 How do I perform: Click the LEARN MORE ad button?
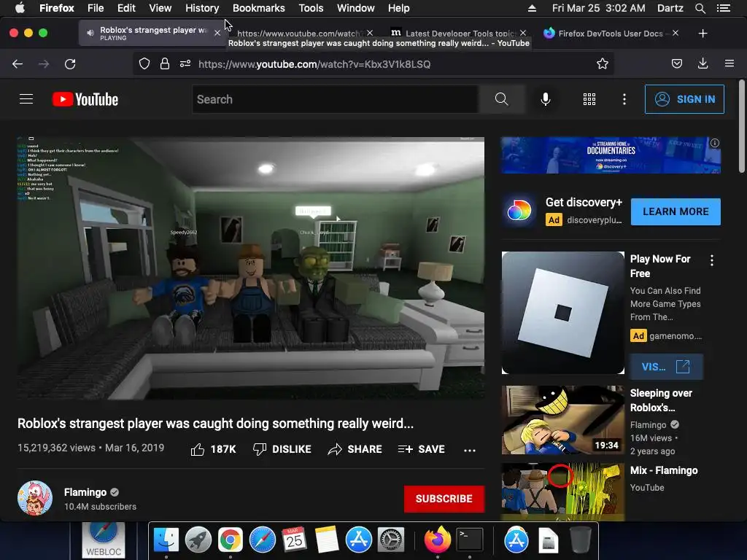coord(676,211)
